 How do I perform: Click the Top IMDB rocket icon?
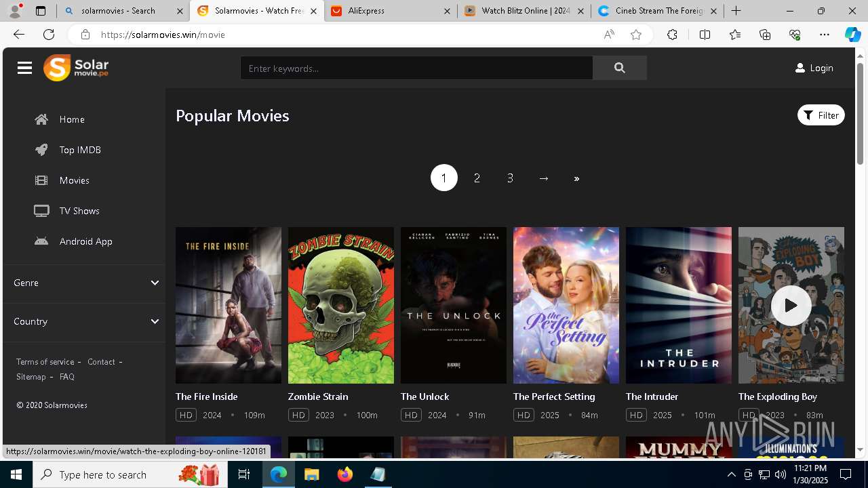(x=41, y=150)
